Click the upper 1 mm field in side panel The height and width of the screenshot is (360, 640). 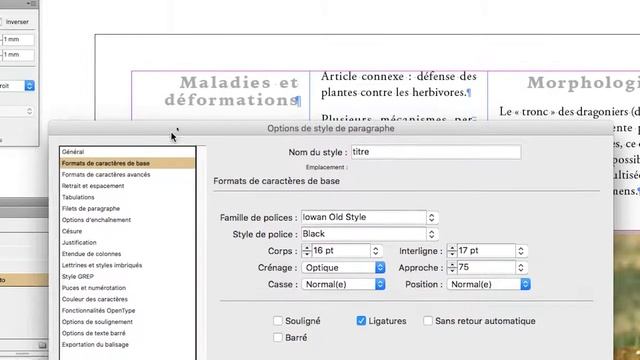point(18,40)
